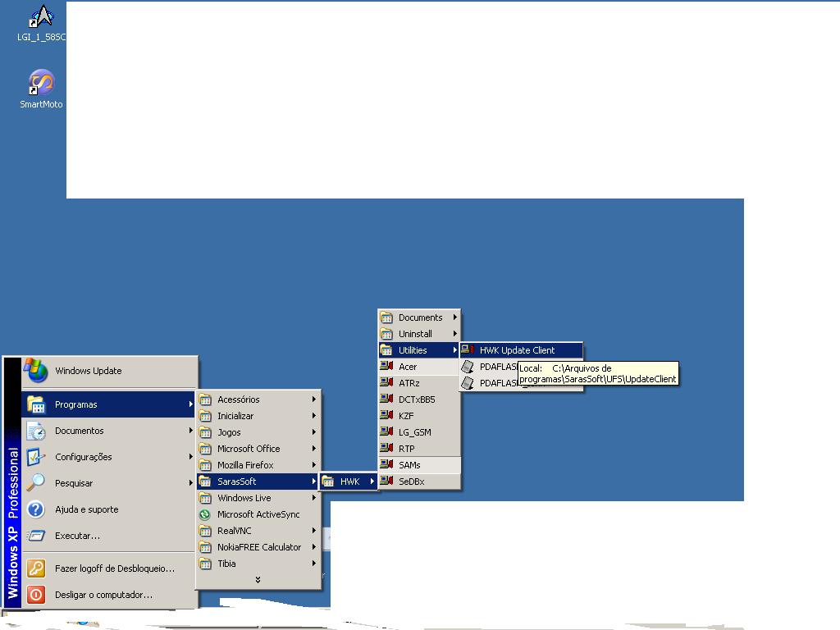Click the red Desligar power icon
Image resolution: width=840 pixels, height=630 pixels.
(x=36, y=595)
